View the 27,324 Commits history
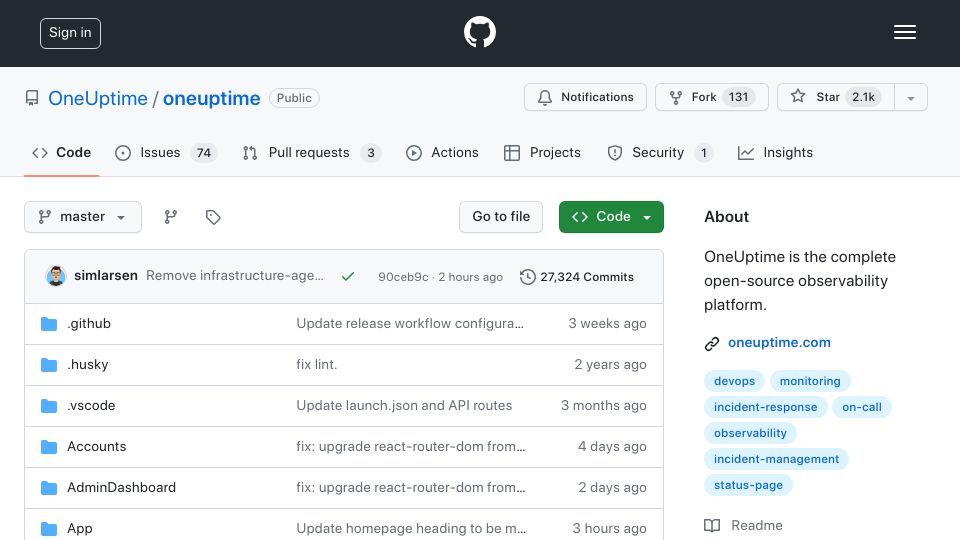 (577, 277)
